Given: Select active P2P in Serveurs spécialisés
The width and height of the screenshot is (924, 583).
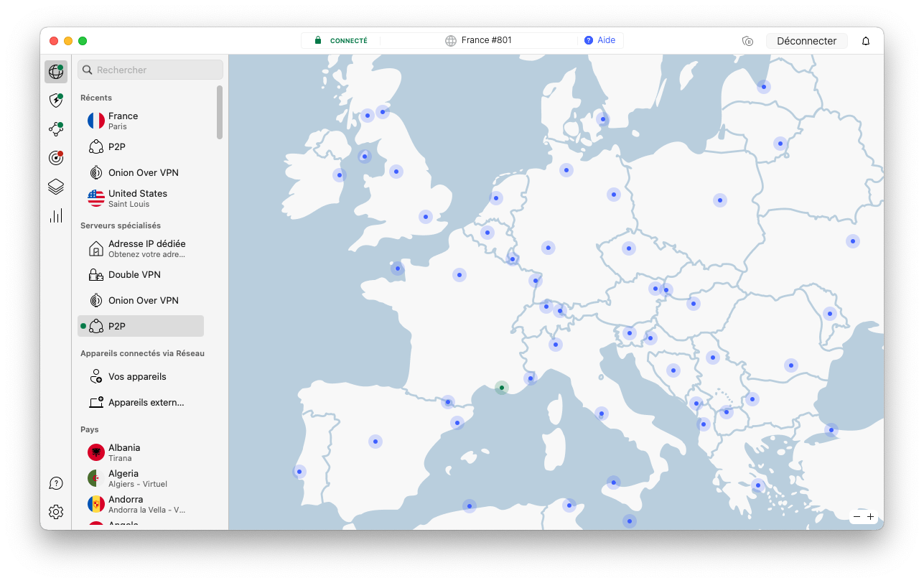Looking at the screenshot, I should (141, 326).
